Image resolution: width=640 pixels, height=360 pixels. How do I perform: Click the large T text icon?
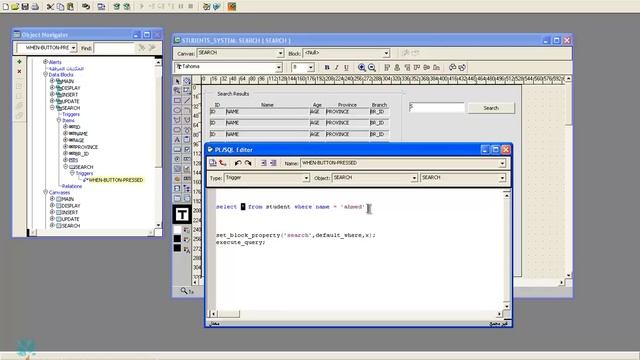click(182, 214)
